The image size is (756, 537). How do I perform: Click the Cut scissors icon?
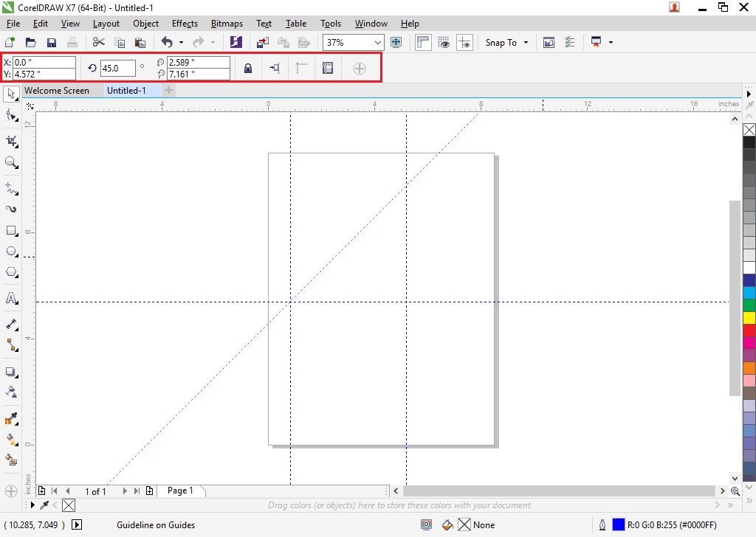(x=98, y=42)
